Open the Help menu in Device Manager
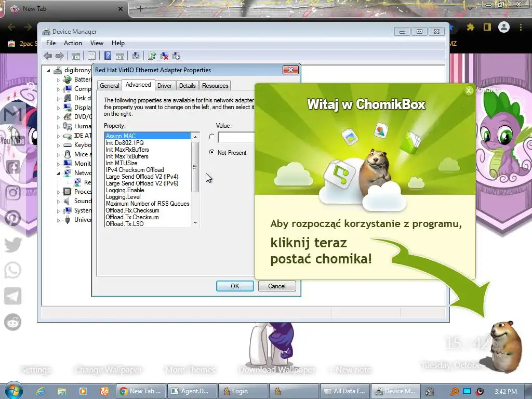Screen dimensions: 532x399 [118, 43]
